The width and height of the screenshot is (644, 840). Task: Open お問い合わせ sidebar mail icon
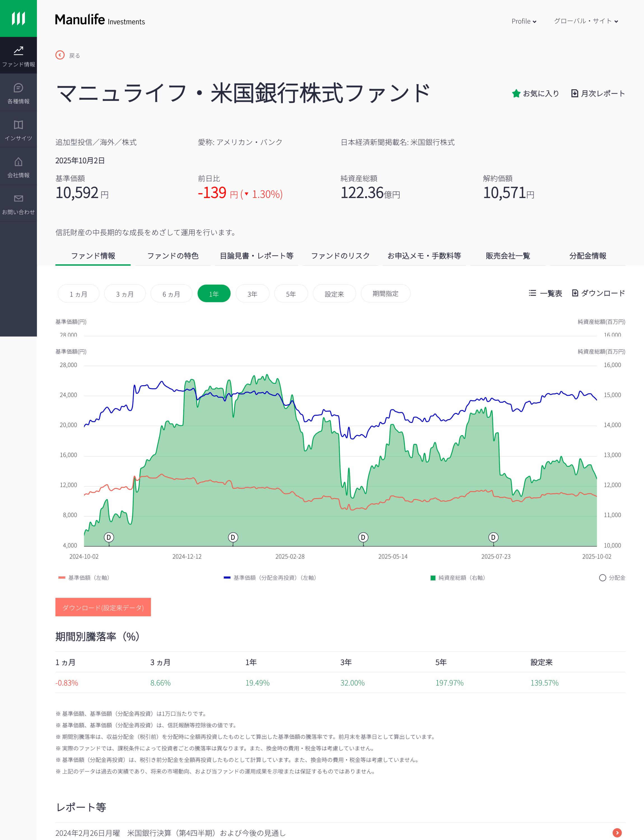[x=18, y=199]
